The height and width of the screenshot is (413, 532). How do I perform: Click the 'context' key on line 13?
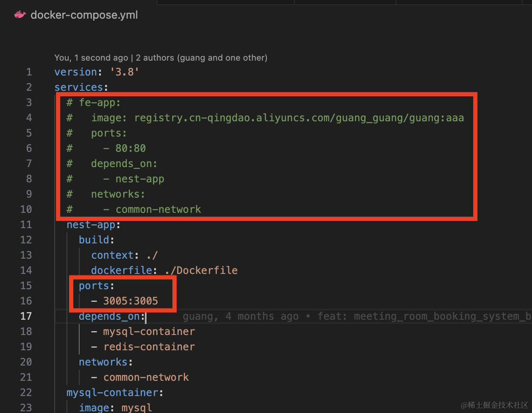click(113, 255)
